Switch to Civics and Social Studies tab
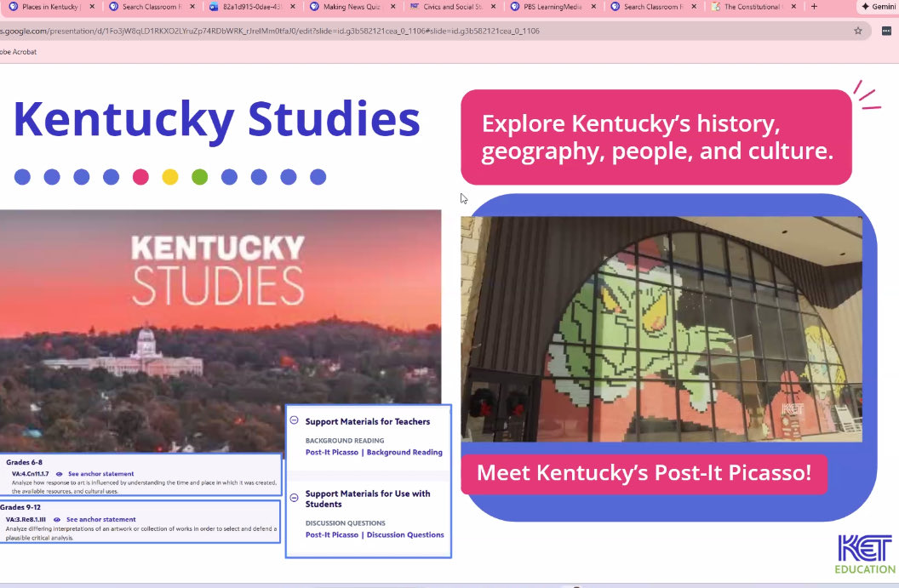This screenshot has height=588, width=899. pyautogui.click(x=451, y=7)
